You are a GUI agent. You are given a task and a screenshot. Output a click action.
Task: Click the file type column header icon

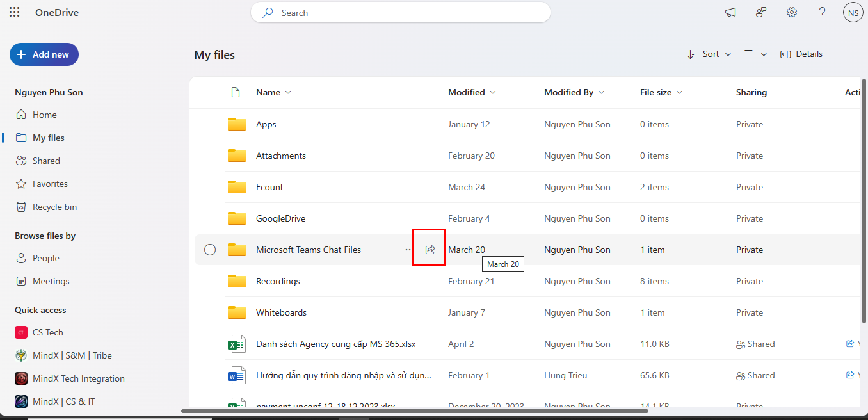click(x=236, y=92)
